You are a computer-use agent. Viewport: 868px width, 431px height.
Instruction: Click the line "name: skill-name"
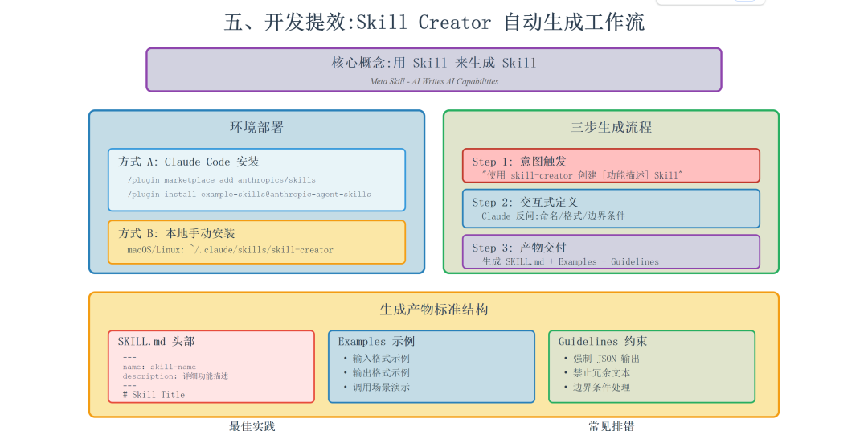point(159,367)
